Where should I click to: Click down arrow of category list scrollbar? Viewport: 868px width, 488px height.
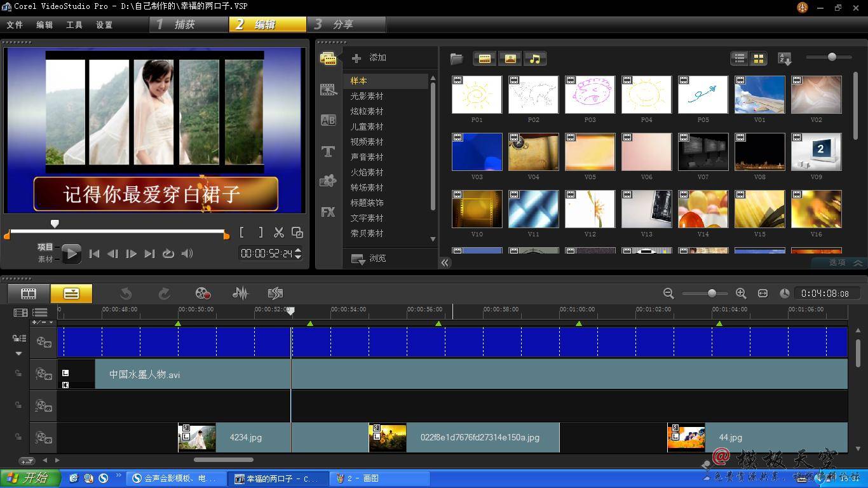(433, 240)
